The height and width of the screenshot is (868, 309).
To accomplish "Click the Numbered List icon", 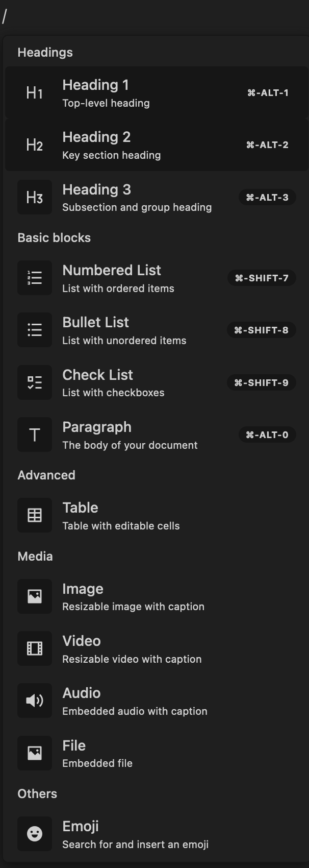I will click(35, 278).
